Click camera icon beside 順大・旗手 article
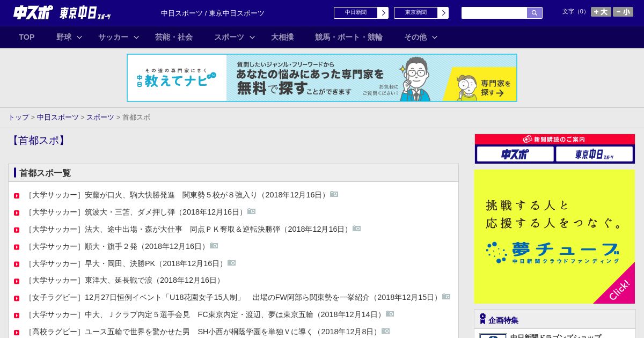This screenshot has width=644, height=338. coord(214,246)
